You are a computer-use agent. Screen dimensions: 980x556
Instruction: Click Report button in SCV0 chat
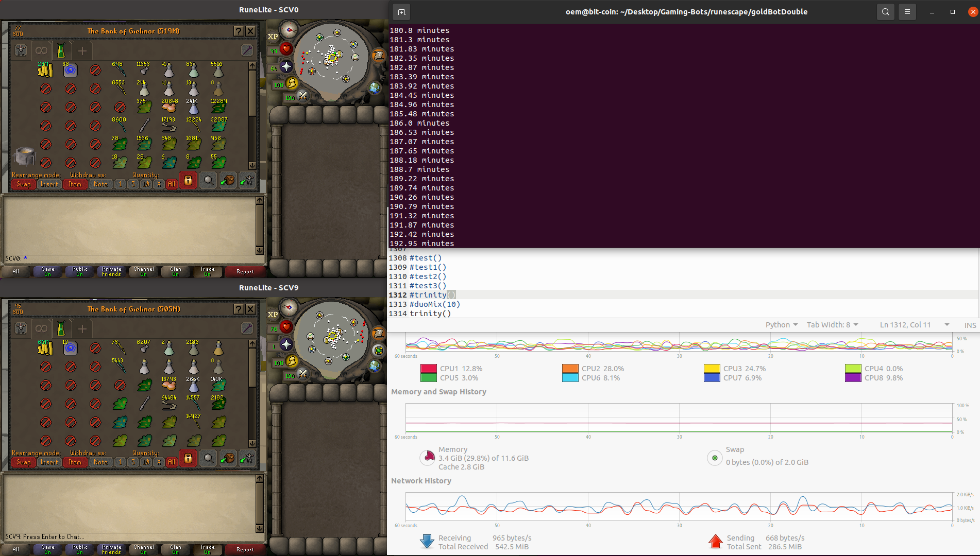245,271
